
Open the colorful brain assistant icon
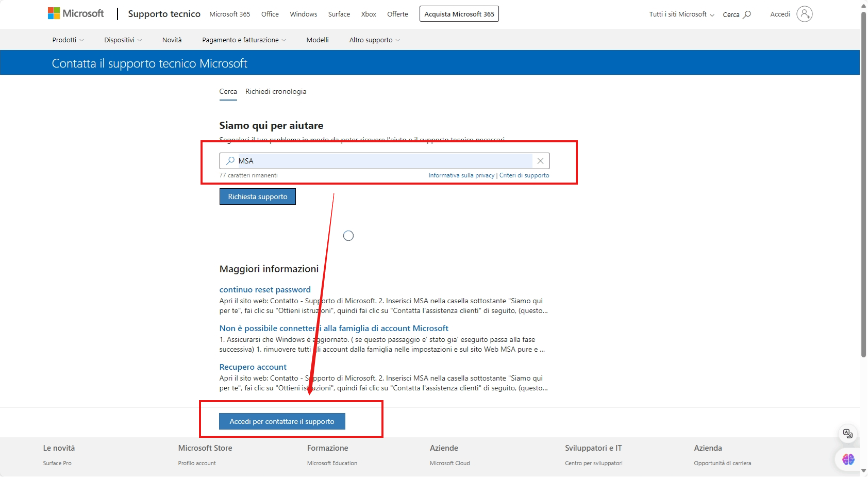click(x=848, y=458)
